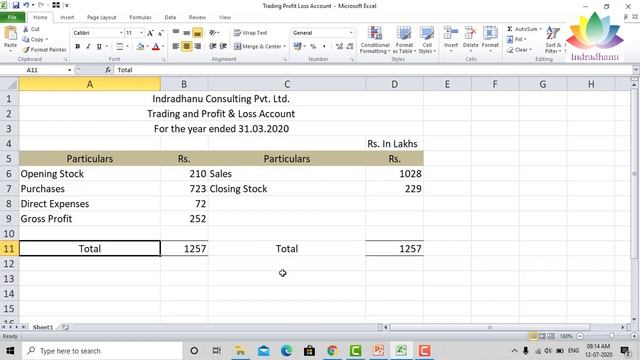Select the Sheet1 worksheet tab
Image resolution: width=640 pixels, height=360 pixels.
(x=43, y=327)
